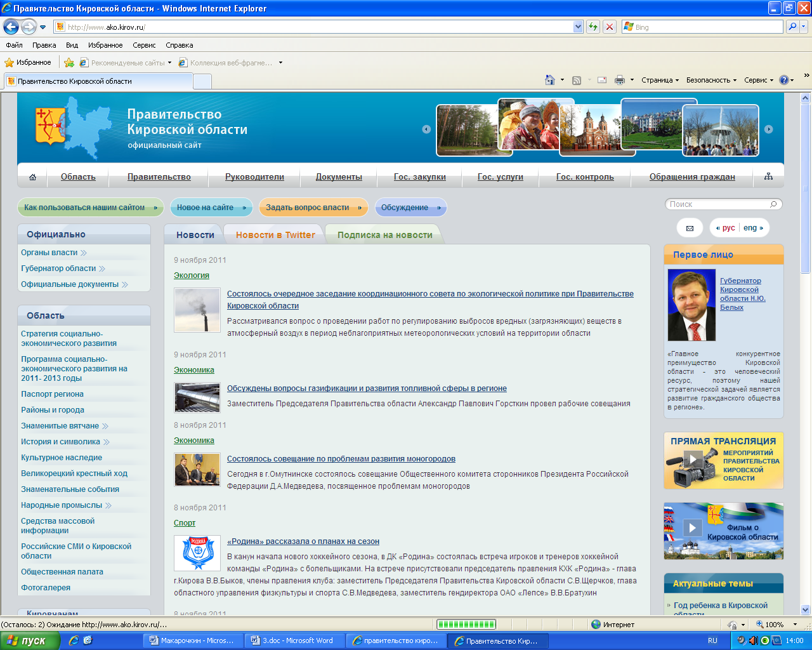Click the site home icon in navigation bar
Image resolution: width=812 pixels, height=650 pixels.
[x=32, y=177]
